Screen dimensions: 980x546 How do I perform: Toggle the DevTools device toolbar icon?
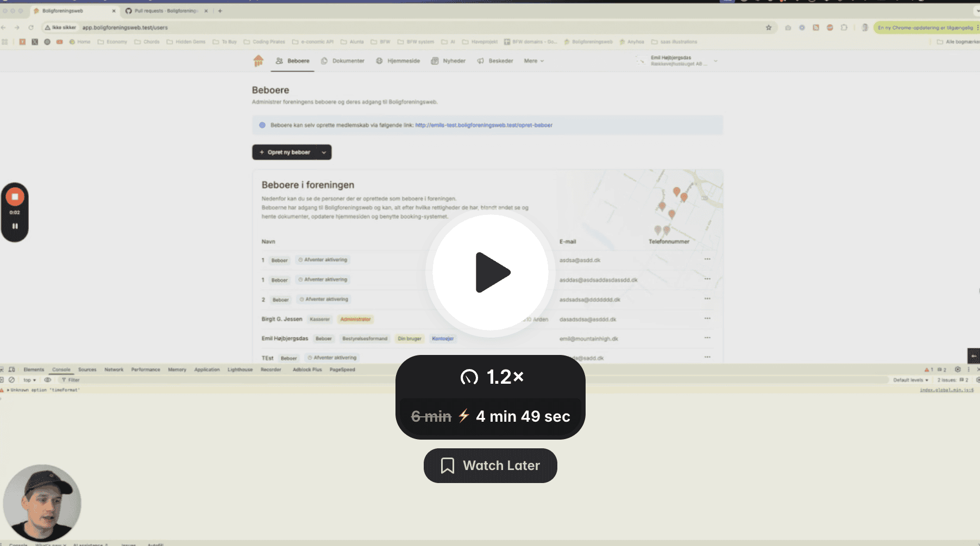(x=12, y=370)
